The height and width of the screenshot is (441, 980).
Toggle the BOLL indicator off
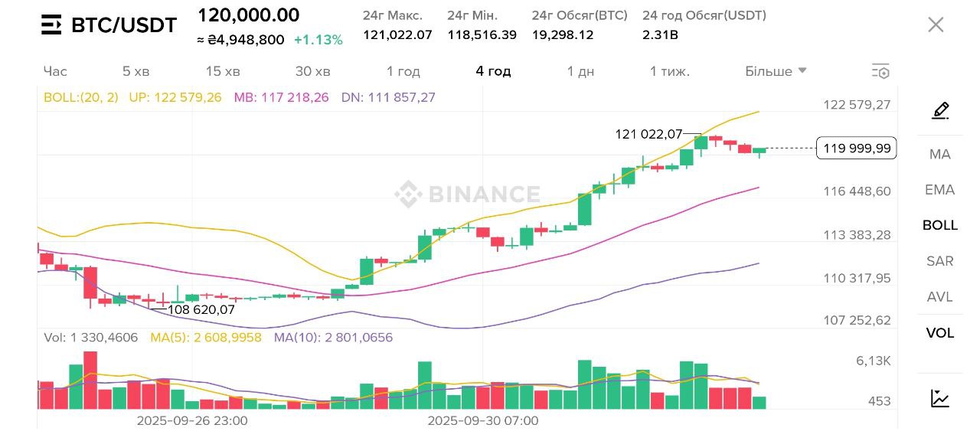tap(940, 225)
